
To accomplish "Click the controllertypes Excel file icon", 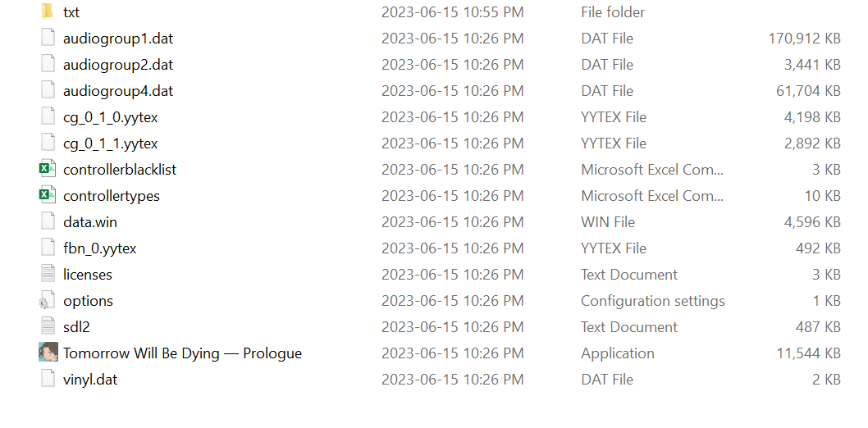I will (x=48, y=195).
